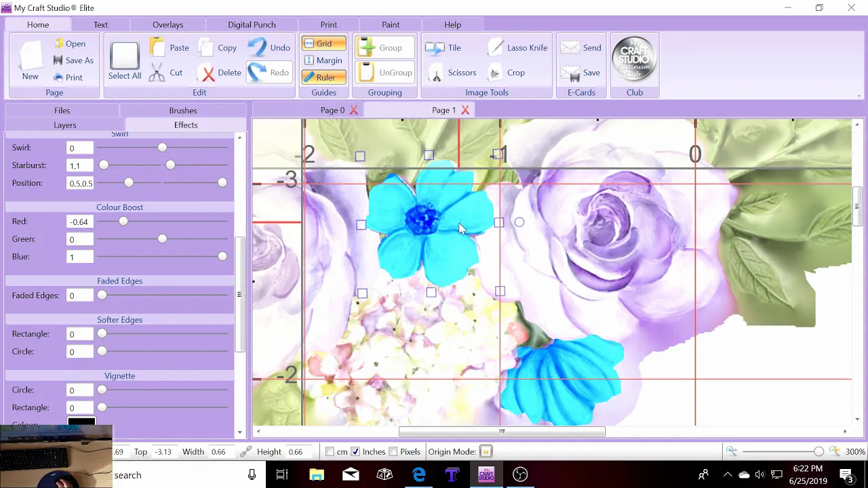Create a New page
The width and height of the screenshot is (868, 488).
[31, 60]
